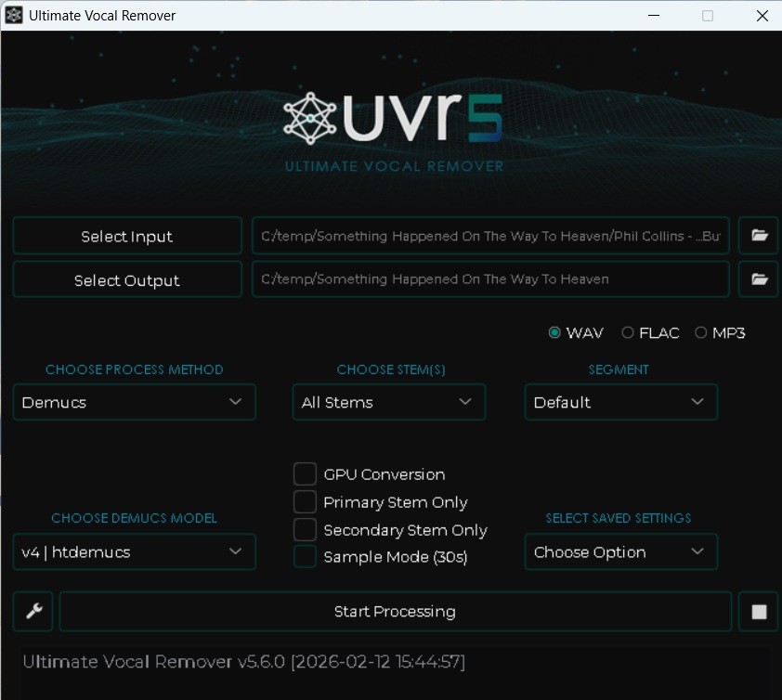Click the Select Input button
Screen dimensions: 782x700
[x=127, y=236]
